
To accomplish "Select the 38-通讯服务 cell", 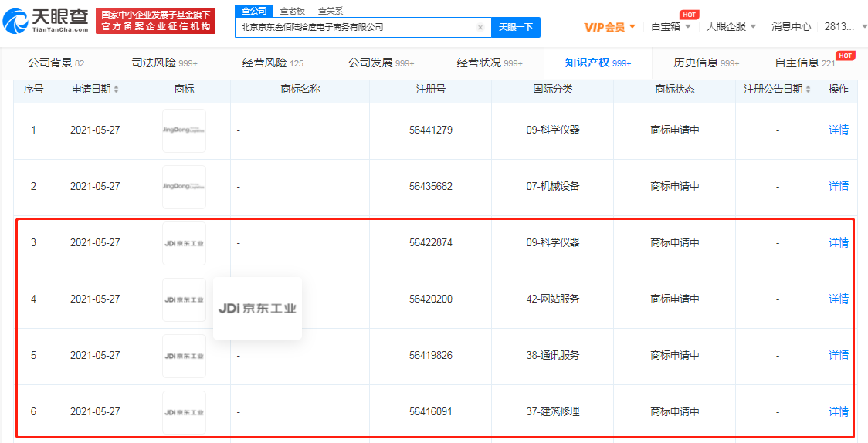I will pyautogui.click(x=552, y=356).
